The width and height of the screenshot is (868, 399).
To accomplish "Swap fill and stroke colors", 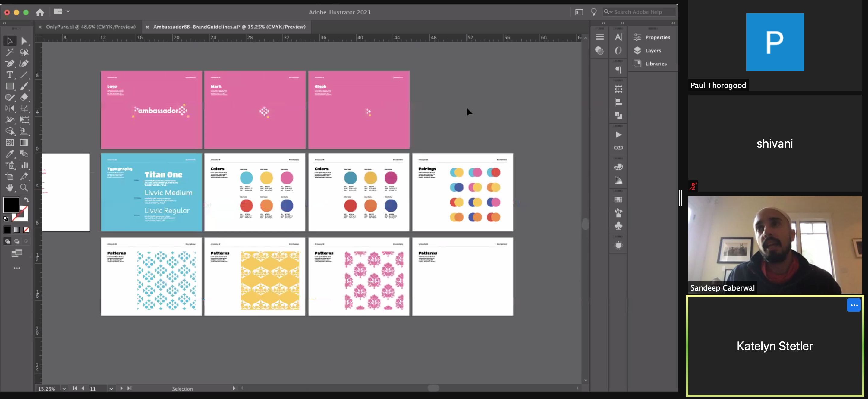I will coord(26,199).
